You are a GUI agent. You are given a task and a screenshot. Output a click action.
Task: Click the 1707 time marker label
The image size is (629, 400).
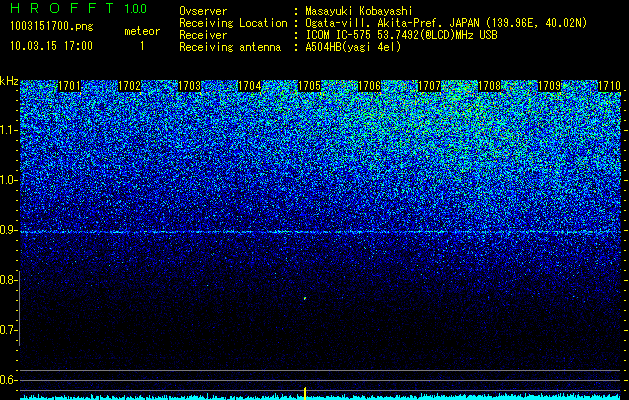point(430,86)
